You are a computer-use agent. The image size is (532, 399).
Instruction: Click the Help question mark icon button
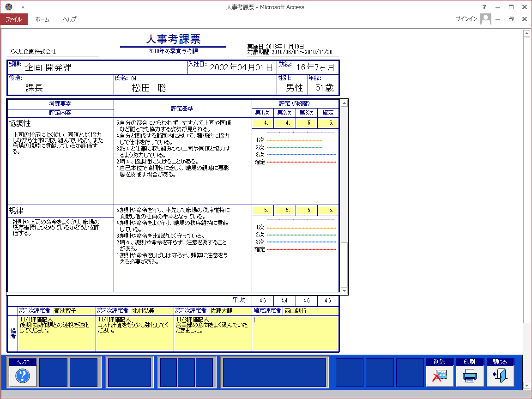[x=23, y=376]
